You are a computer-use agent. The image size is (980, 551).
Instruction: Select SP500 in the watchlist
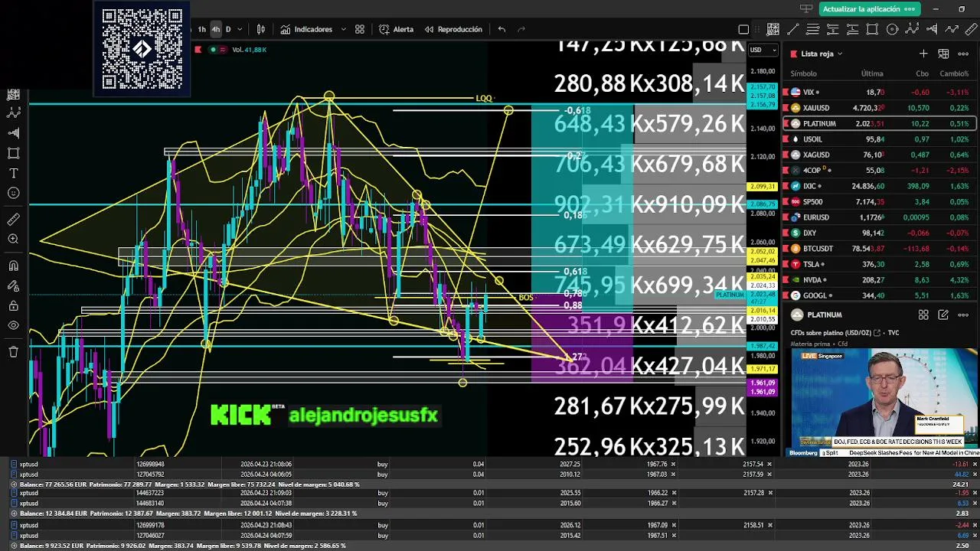[879, 201]
